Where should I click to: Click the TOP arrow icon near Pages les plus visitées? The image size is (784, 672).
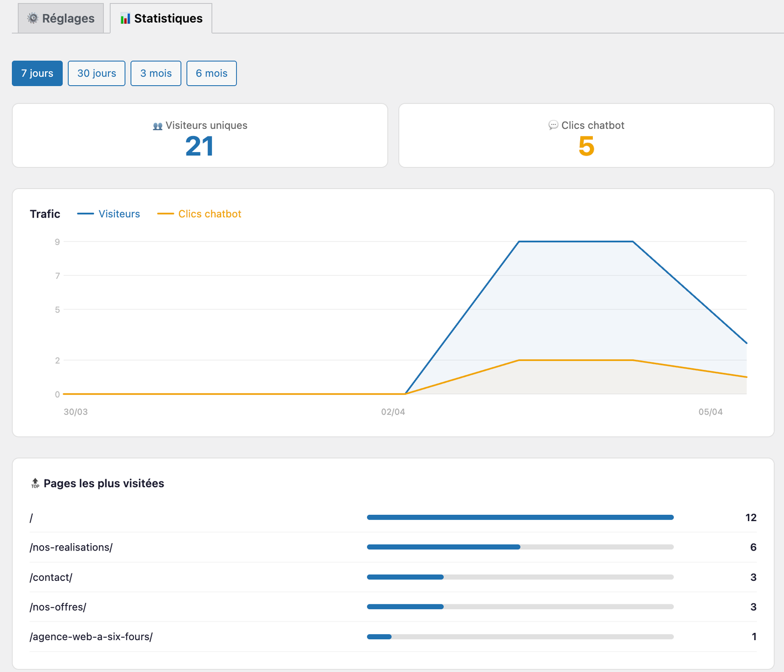point(34,483)
